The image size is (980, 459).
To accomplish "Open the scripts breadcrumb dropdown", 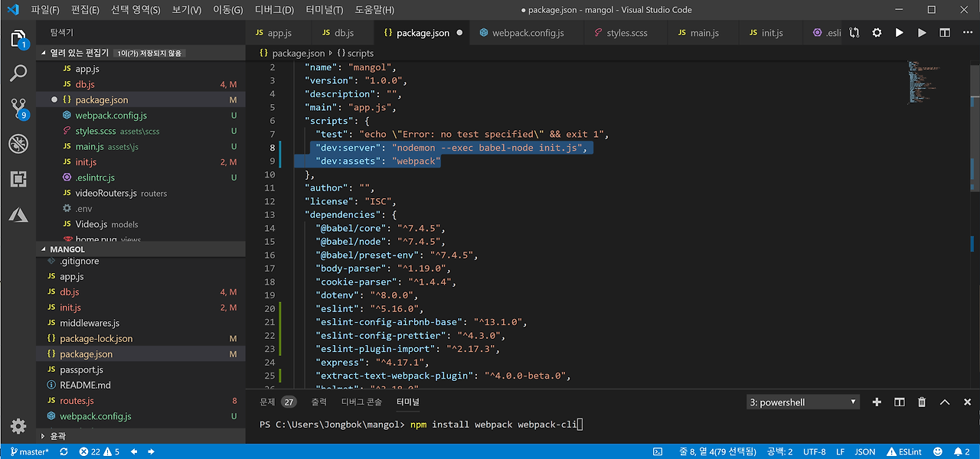I will point(355,53).
